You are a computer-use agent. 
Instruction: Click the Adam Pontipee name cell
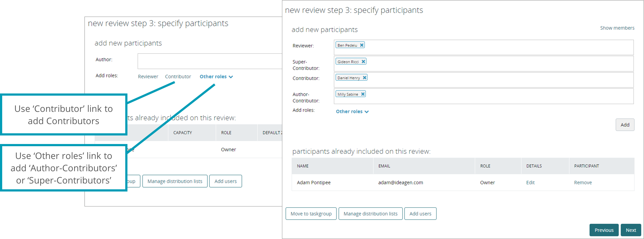pos(314,183)
